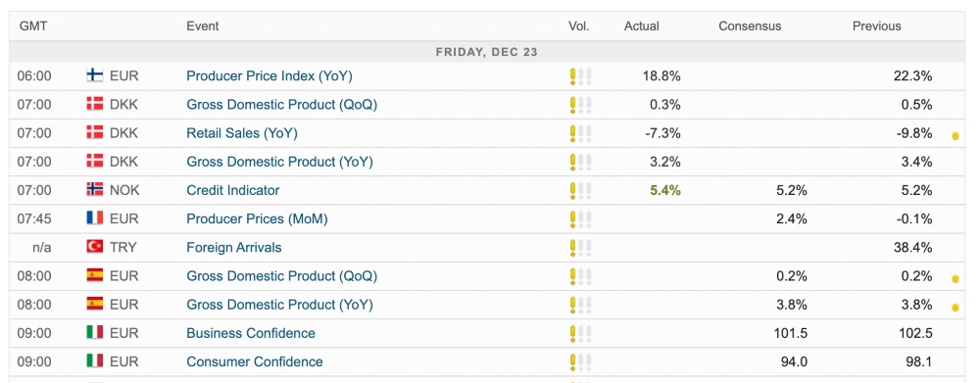Viewport: 980px width, 383px height.
Task: Open the Producer Prices (MoM) link
Action: click(257, 218)
